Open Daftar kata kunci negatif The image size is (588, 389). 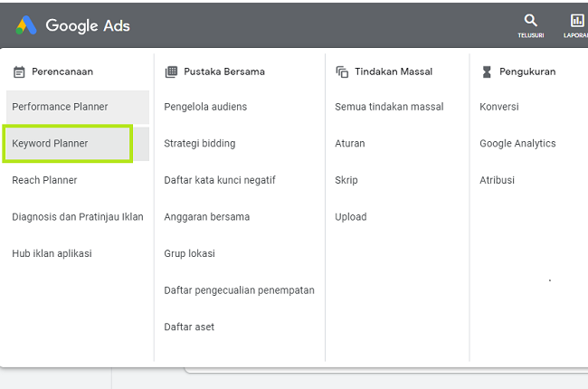point(220,180)
